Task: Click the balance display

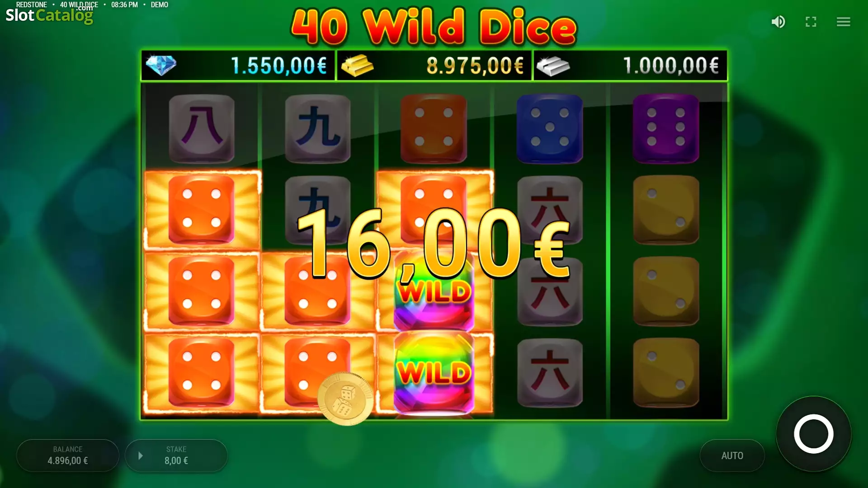Action: tap(68, 455)
